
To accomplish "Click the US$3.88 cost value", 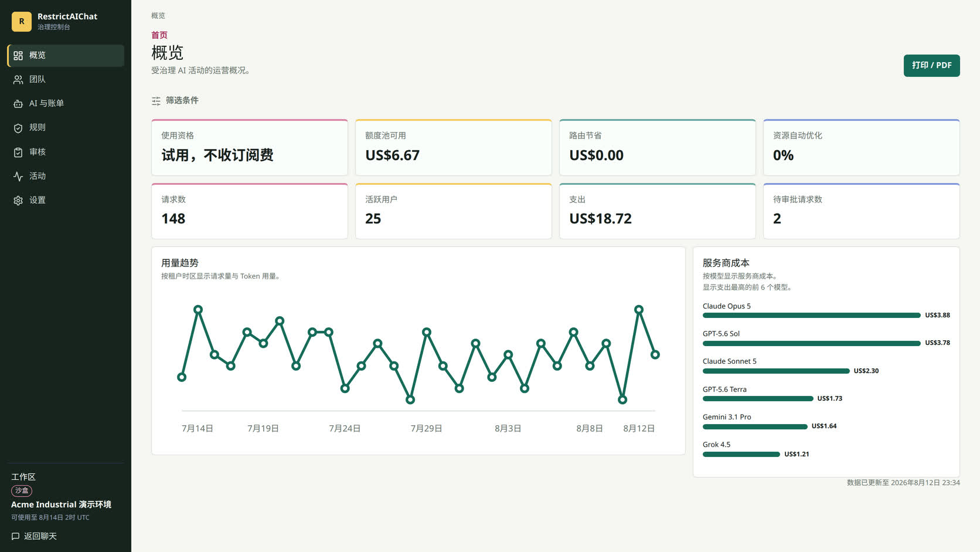I will pos(937,315).
